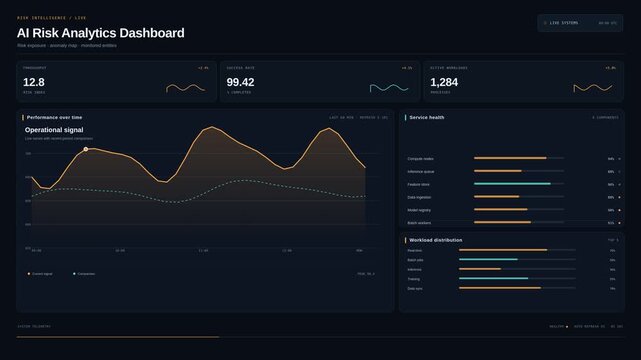The image size is (641, 360).
Task: Toggle the Current signal legend entry
Action: [x=40, y=274]
